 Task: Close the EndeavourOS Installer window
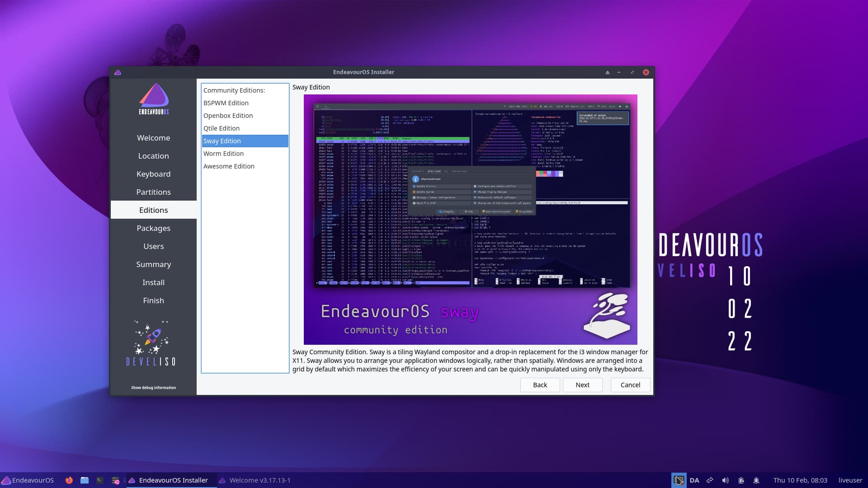point(646,72)
